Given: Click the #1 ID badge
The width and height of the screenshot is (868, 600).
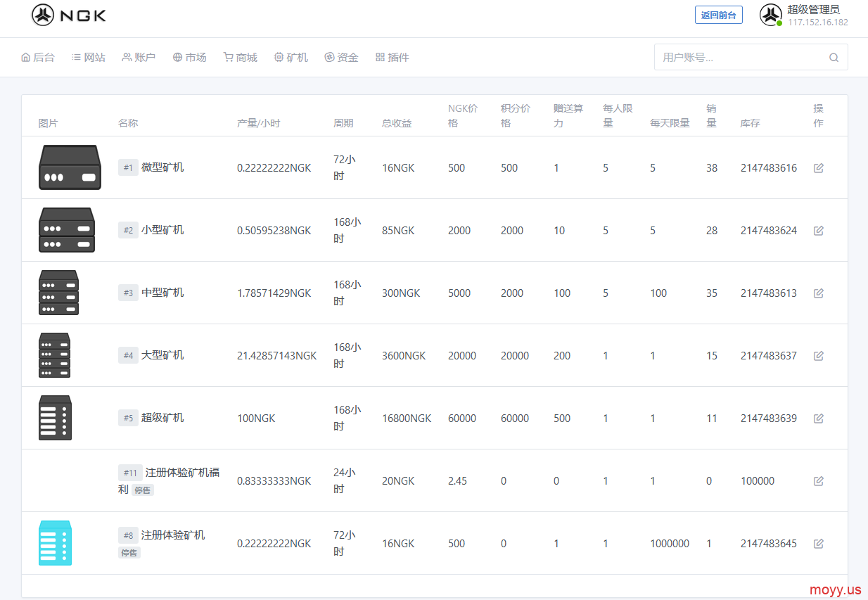Looking at the screenshot, I should click(x=128, y=167).
